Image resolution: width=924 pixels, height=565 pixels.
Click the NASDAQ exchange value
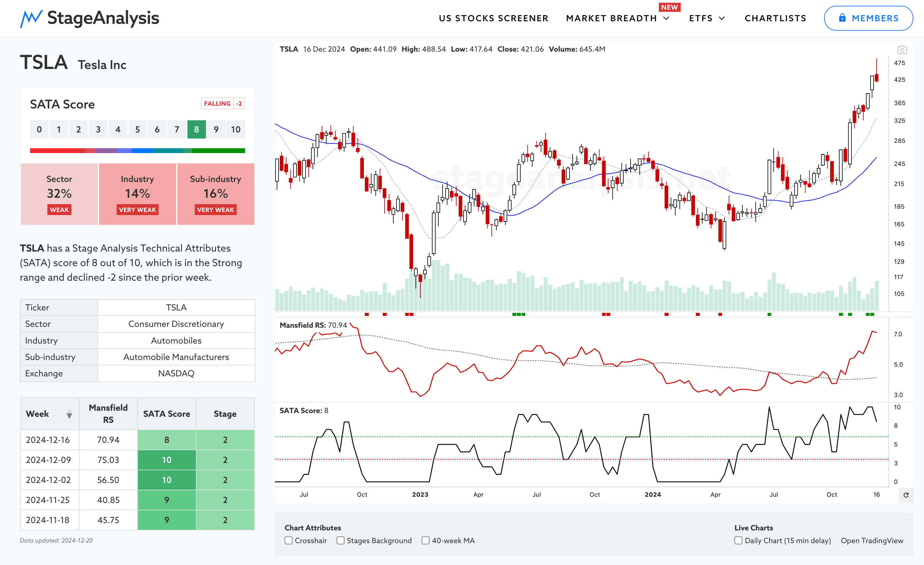176,373
